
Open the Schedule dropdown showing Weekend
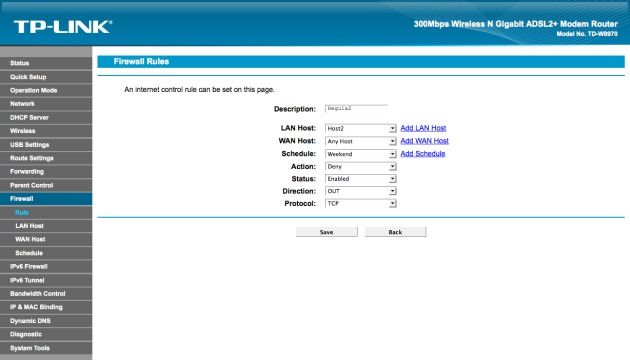360,154
